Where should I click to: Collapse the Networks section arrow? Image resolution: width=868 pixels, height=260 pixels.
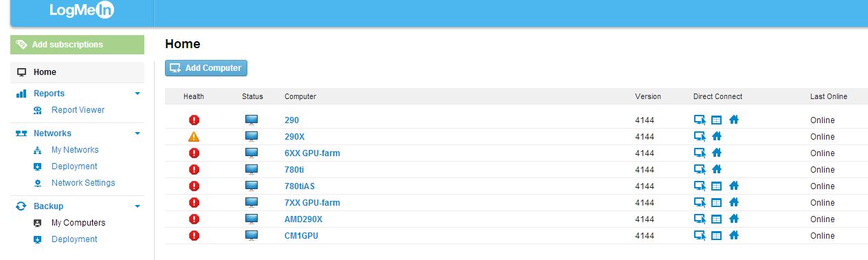(x=137, y=133)
